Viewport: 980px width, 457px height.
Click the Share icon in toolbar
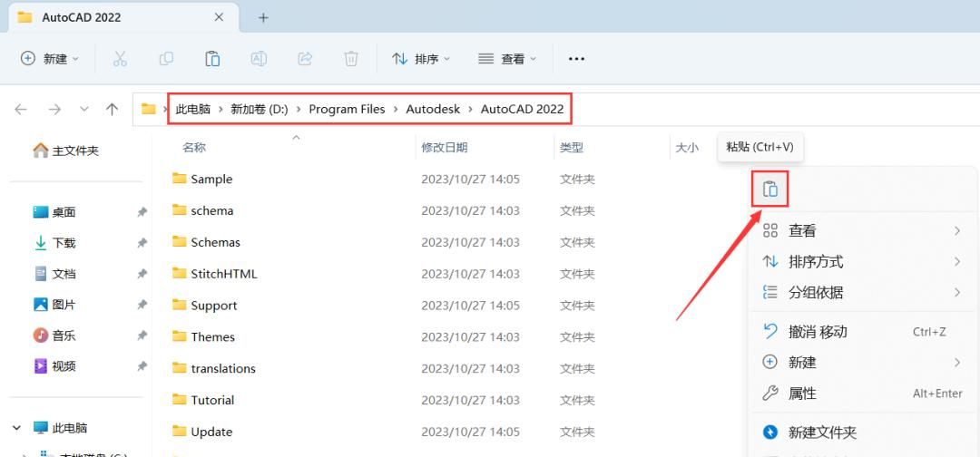[x=305, y=59]
